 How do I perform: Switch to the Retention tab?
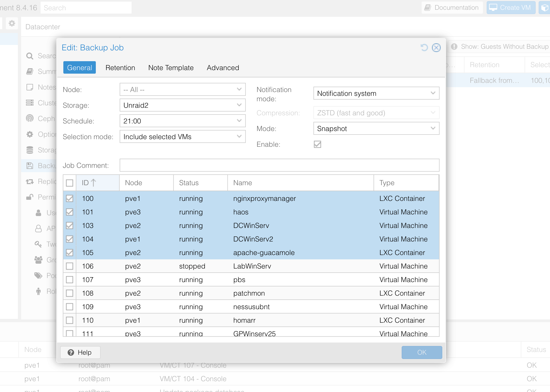click(x=120, y=68)
